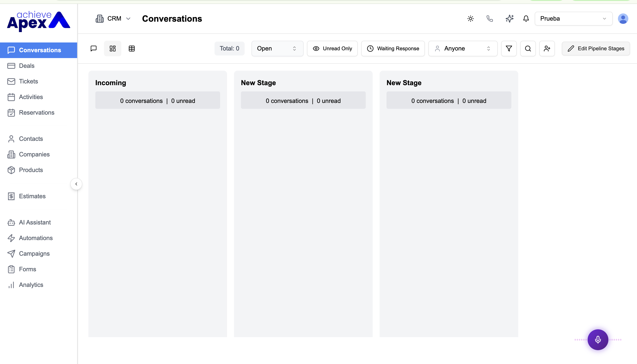
Task: Switch to chat list view
Action: coord(94,49)
